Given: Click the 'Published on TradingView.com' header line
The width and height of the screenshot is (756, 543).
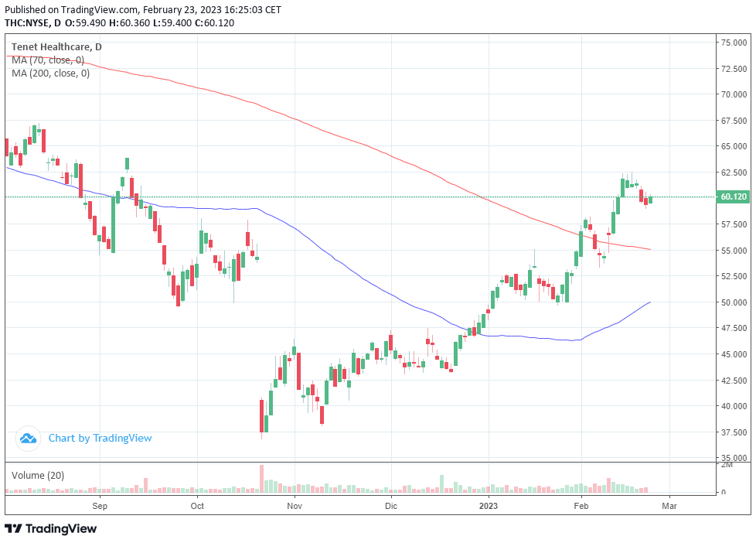Looking at the screenshot, I should click(143, 9).
